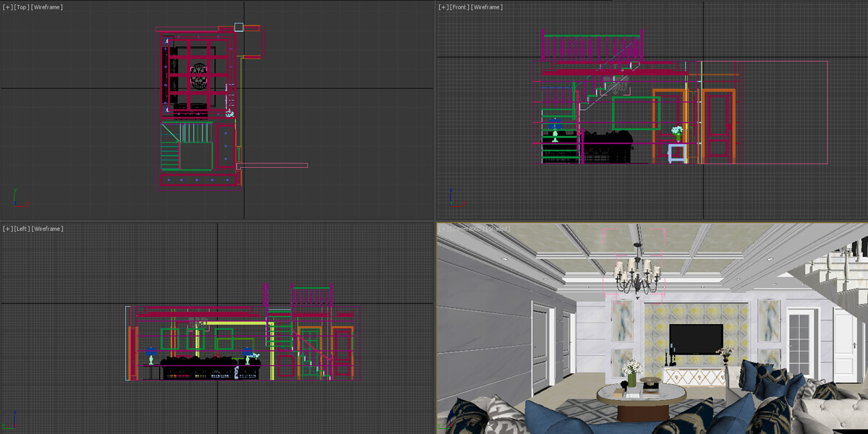This screenshot has width=868, height=434.
Task: Click the camera view name label
Action: (x=467, y=229)
